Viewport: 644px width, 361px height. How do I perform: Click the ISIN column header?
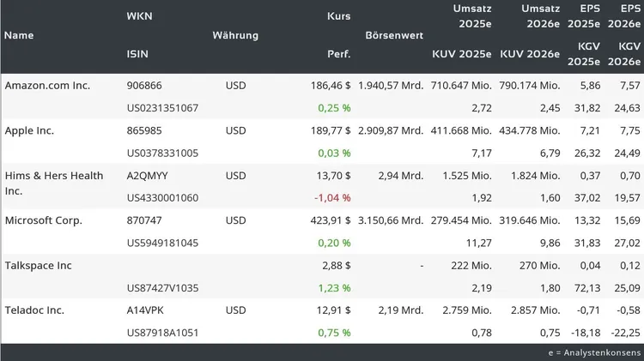pos(137,54)
